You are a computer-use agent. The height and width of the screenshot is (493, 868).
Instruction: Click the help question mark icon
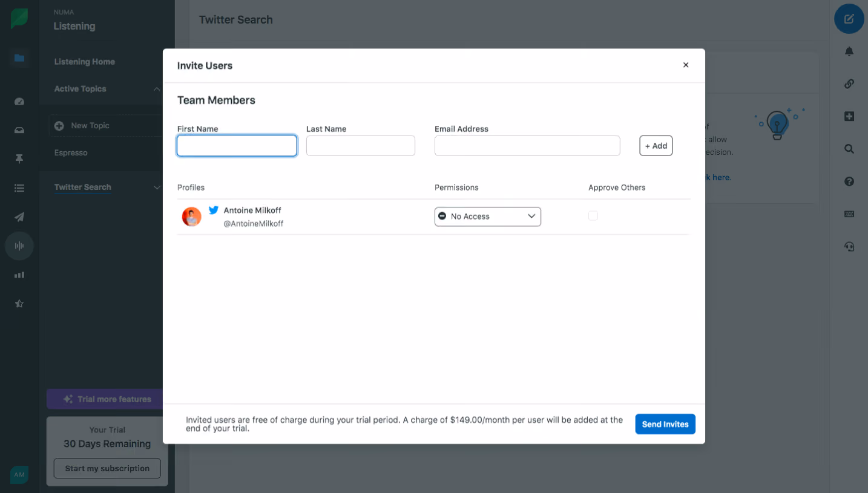tap(849, 181)
